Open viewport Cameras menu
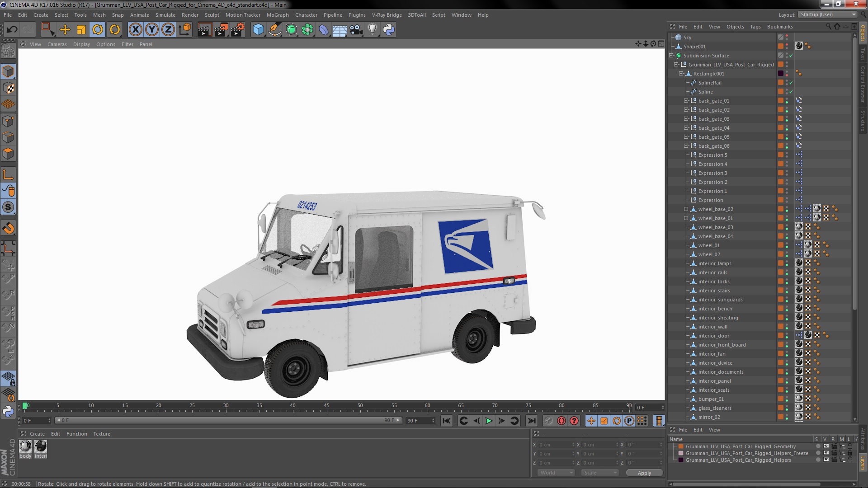 pos(57,44)
